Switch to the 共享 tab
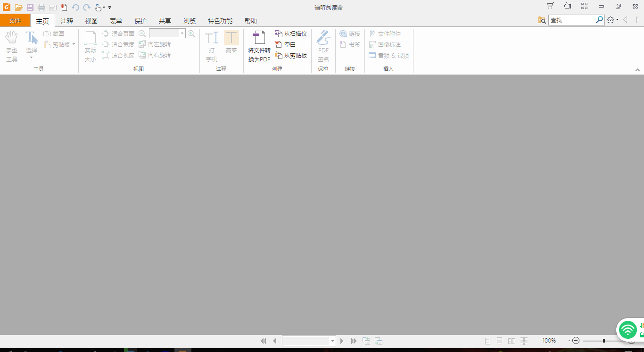Screen dimensions: 644x352 pos(165,21)
